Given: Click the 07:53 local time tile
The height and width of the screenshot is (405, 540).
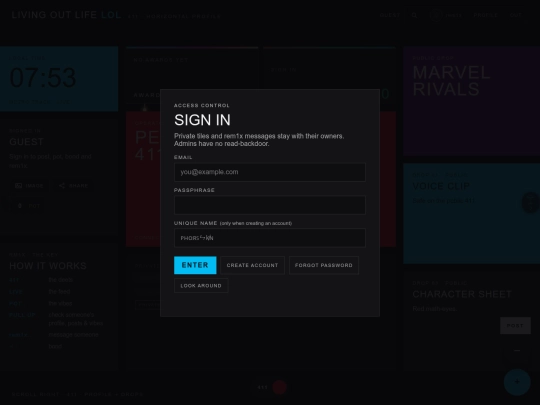Looking at the screenshot, I should click(59, 79).
